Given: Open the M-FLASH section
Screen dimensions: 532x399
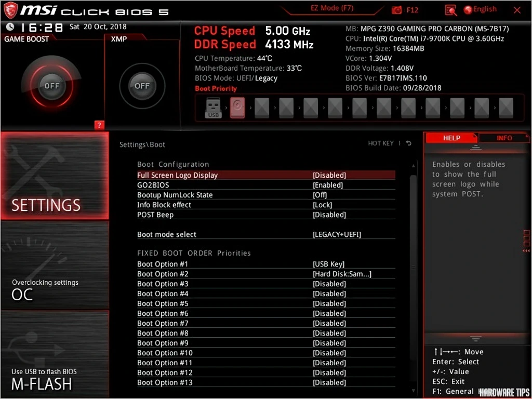Looking at the screenshot, I should [55, 354].
